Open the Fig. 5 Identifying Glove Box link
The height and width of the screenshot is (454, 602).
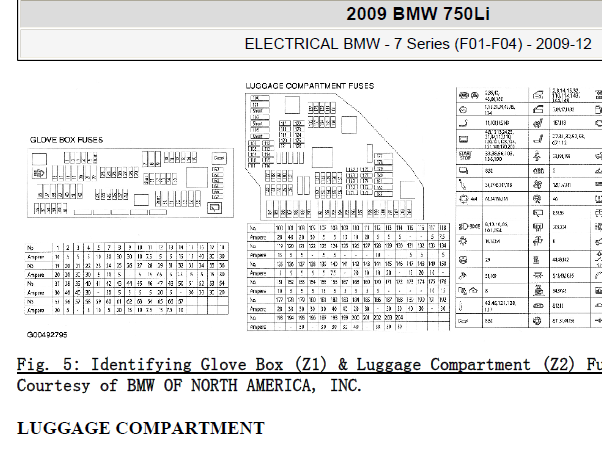(x=309, y=365)
